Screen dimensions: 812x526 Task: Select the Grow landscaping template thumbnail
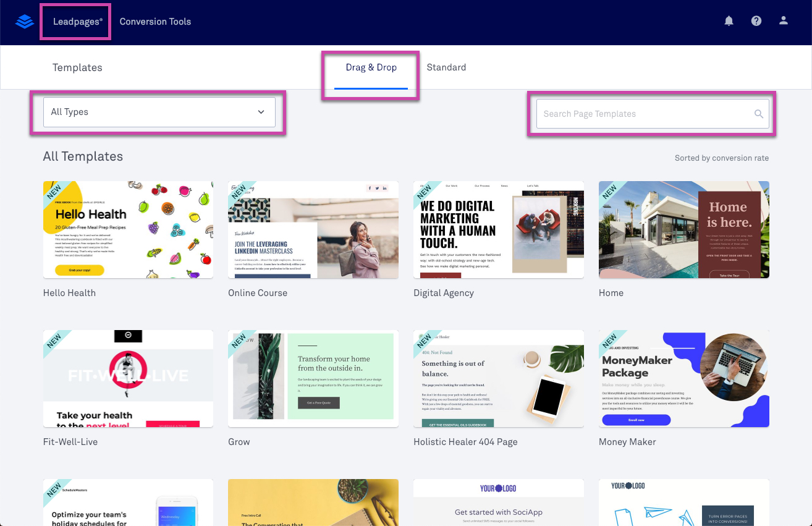(313, 378)
